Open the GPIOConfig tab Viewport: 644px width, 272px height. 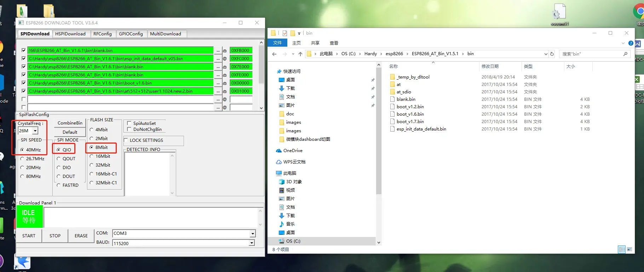(131, 34)
